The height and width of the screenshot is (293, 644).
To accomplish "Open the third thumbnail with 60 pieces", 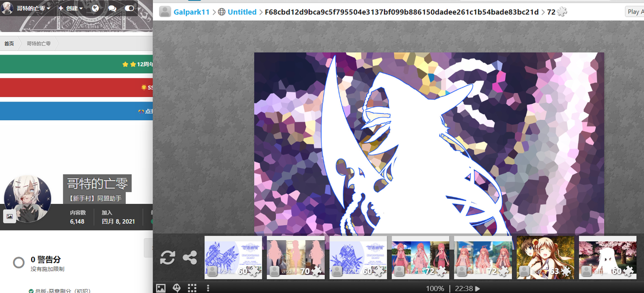I will (358, 257).
